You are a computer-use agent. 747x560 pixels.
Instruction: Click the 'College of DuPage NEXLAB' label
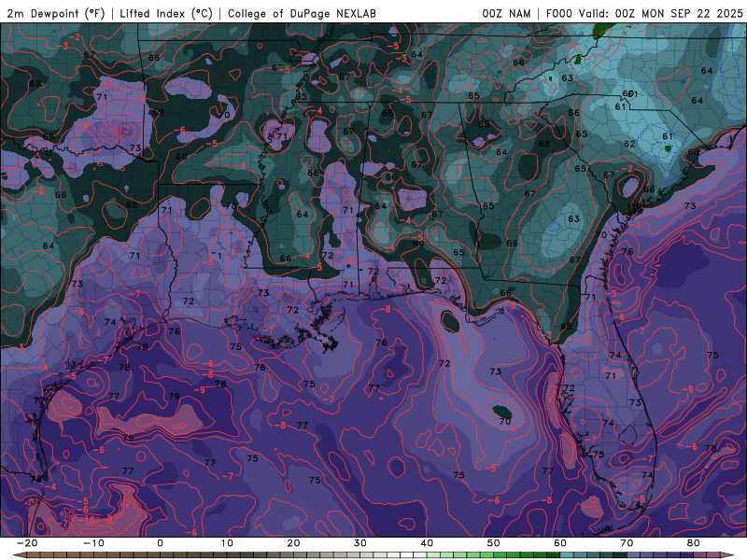(302, 13)
